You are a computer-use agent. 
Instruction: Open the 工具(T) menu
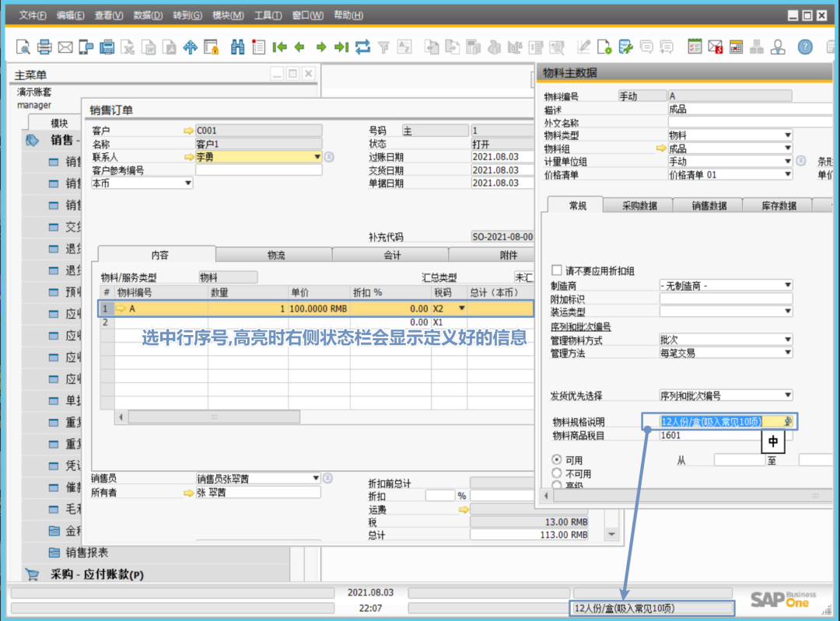pyautogui.click(x=268, y=15)
